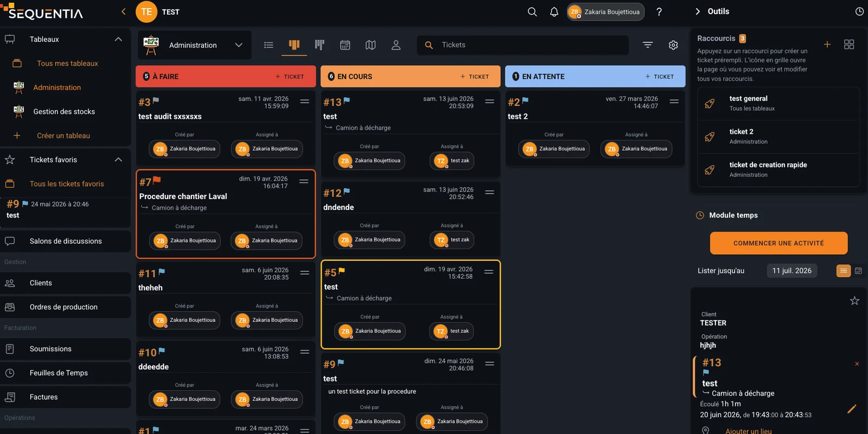
Task: Open the help question mark
Action: (659, 12)
